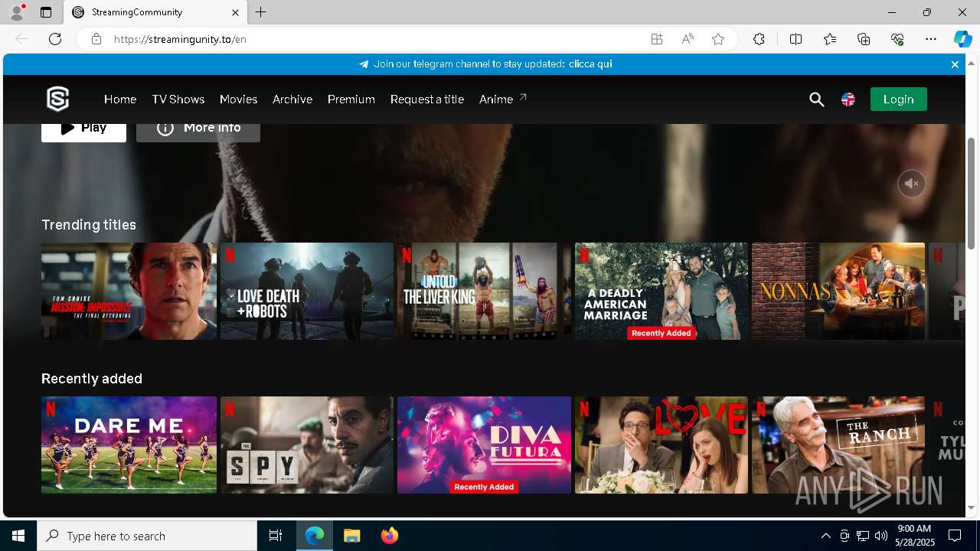Click the StreamingCommunity S logo

tap(57, 99)
